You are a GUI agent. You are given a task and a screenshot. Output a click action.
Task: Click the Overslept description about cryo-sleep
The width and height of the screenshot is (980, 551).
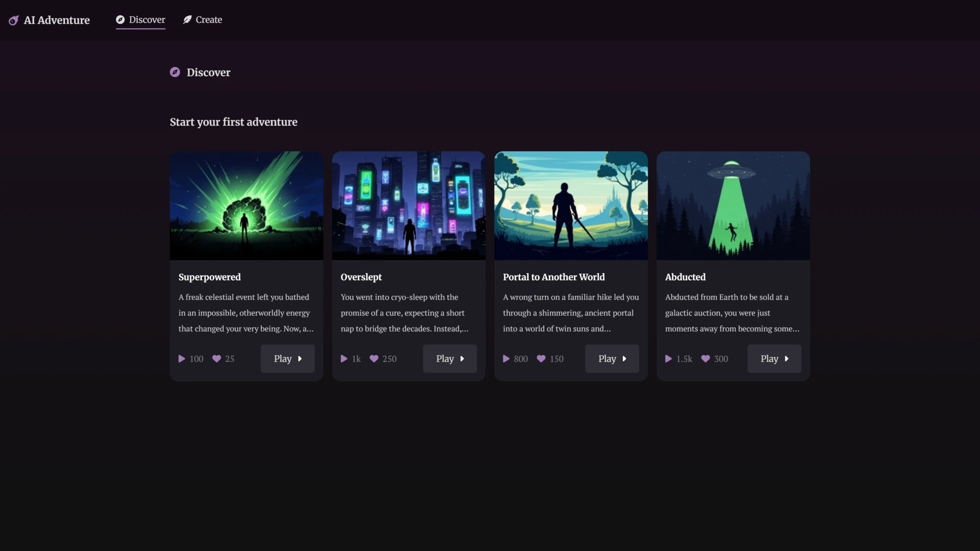[x=404, y=313]
